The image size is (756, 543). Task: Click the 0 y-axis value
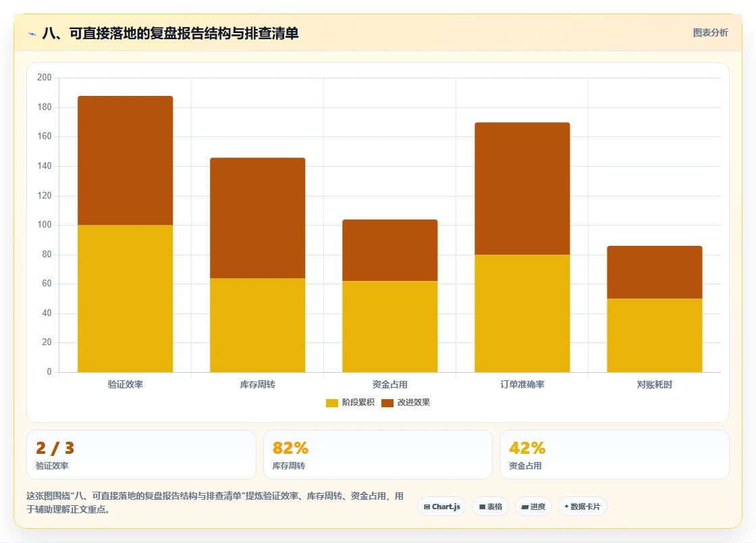pyautogui.click(x=49, y=372)
